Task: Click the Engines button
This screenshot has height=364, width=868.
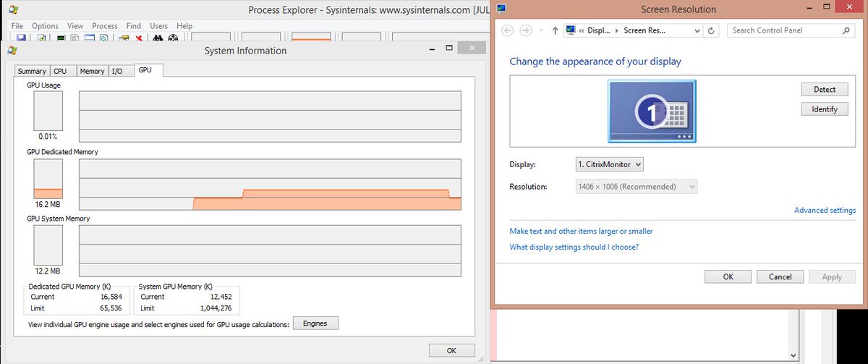Action: point(315,323)
